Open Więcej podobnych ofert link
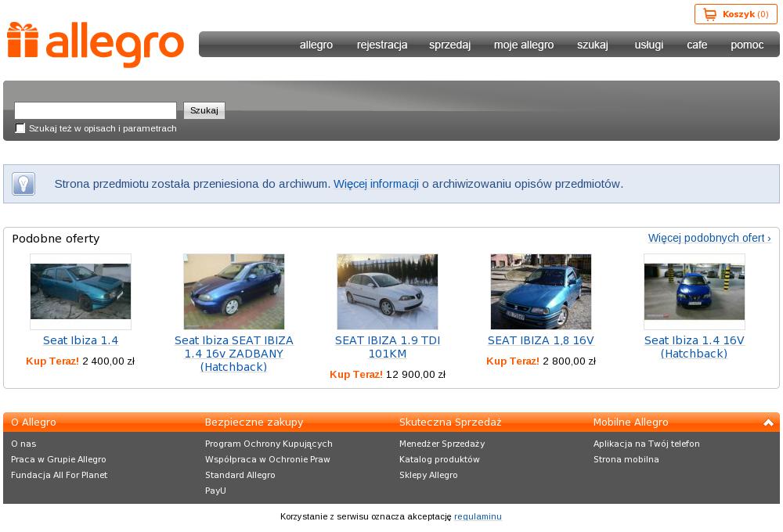 tap(709, 238)
